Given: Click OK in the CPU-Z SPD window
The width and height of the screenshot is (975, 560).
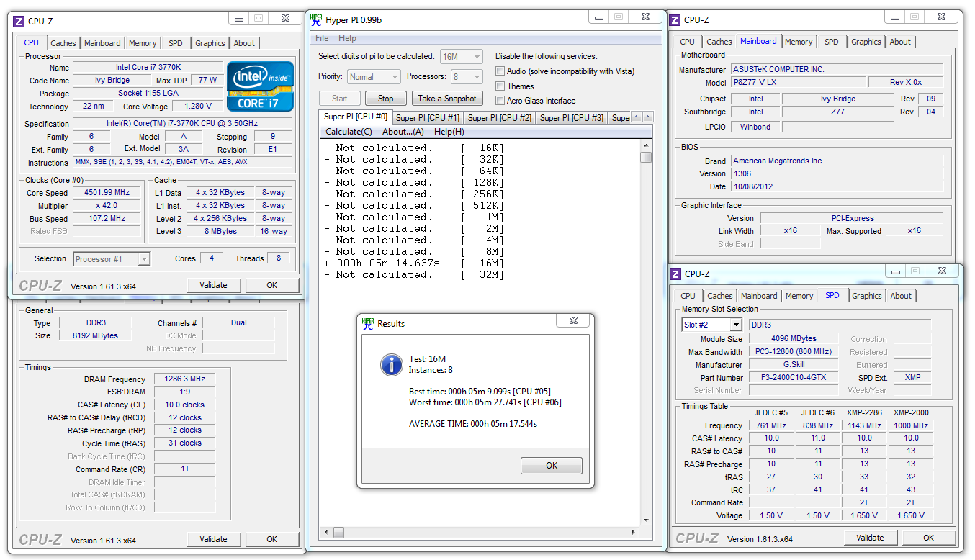Looking at the screenshot, I should click(x=929, y=538).
